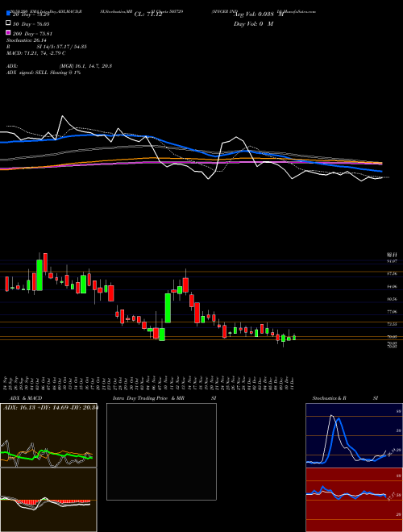Viewport: 403px width, 532px height.
Task: Click the 'Stochastics: 26.14' readout
Action: [27, 40]
